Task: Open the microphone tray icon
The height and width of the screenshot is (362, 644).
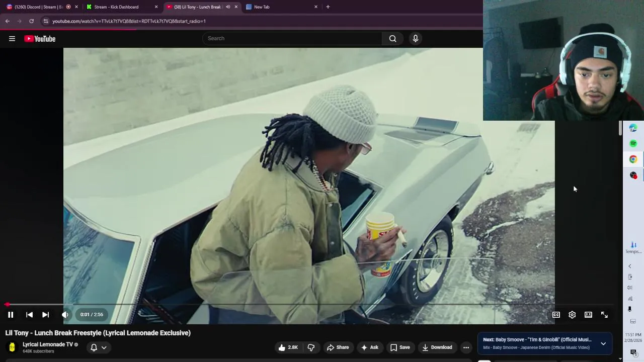Action: point(630,309)
